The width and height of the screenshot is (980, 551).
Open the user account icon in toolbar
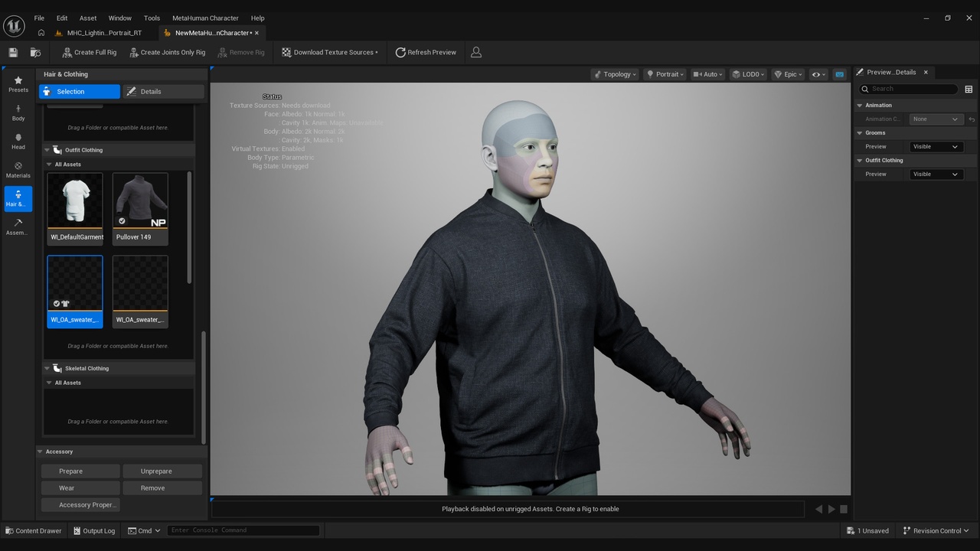click(476, 53)
